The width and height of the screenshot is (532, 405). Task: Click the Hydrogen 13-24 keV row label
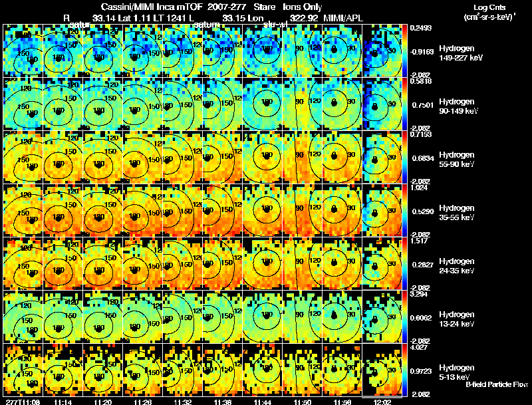[456, 319]
